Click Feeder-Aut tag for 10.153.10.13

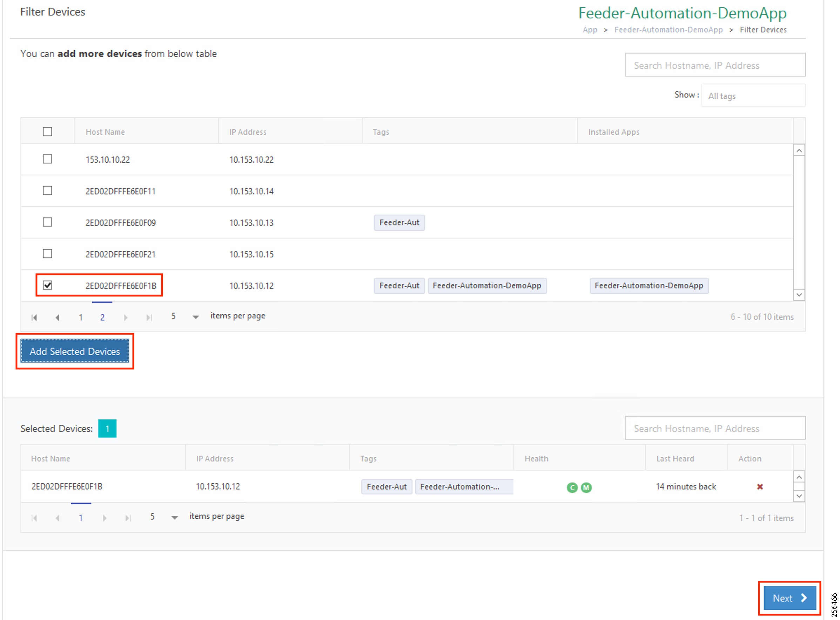[x=399, y=223]
